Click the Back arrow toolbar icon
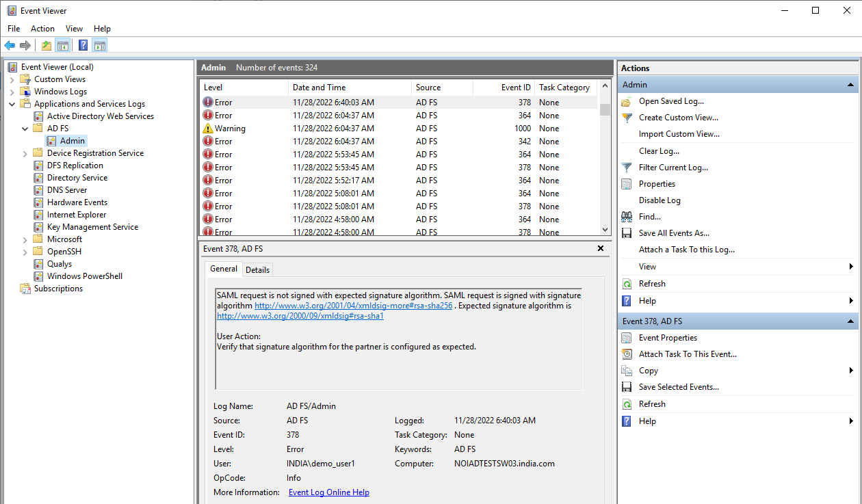 (x=10, y=46)
